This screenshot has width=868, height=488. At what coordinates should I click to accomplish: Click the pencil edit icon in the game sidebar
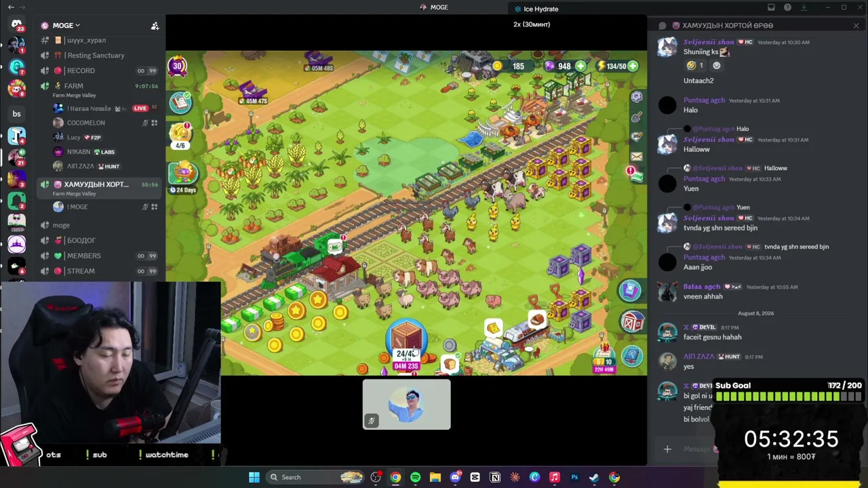[x=636, y=138]
